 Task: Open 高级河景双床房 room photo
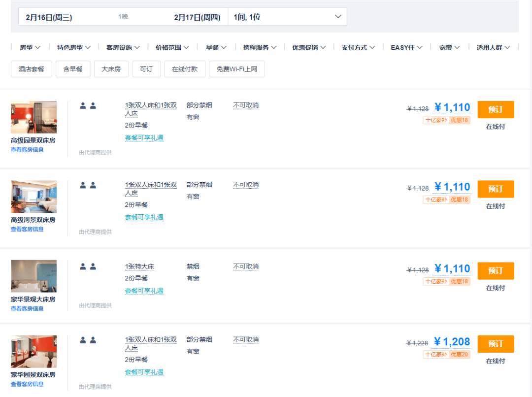pos(33,197)
